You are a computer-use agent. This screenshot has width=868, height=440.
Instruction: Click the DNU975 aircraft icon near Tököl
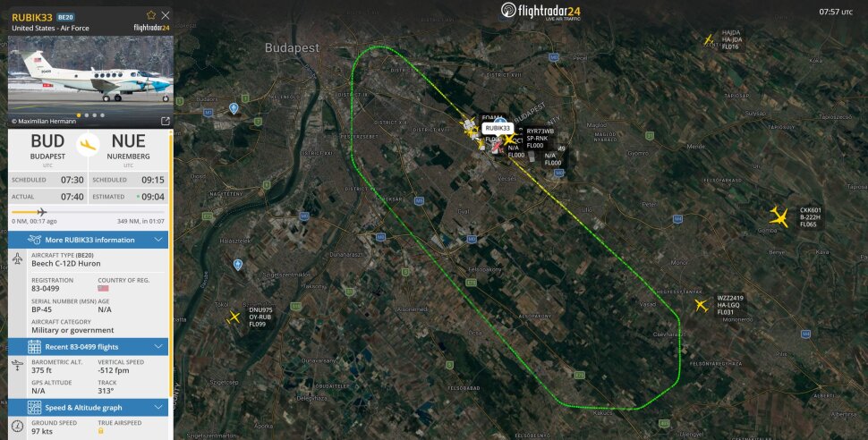point(234,317)
